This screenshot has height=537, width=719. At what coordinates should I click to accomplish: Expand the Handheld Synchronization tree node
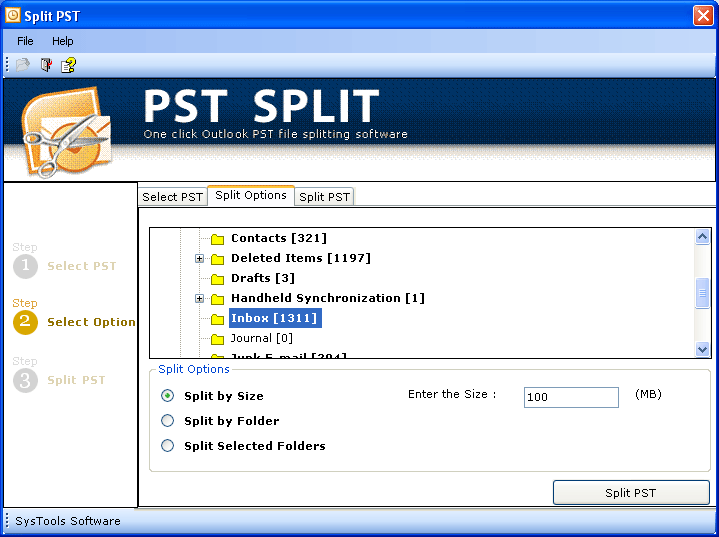pos(199,299)
